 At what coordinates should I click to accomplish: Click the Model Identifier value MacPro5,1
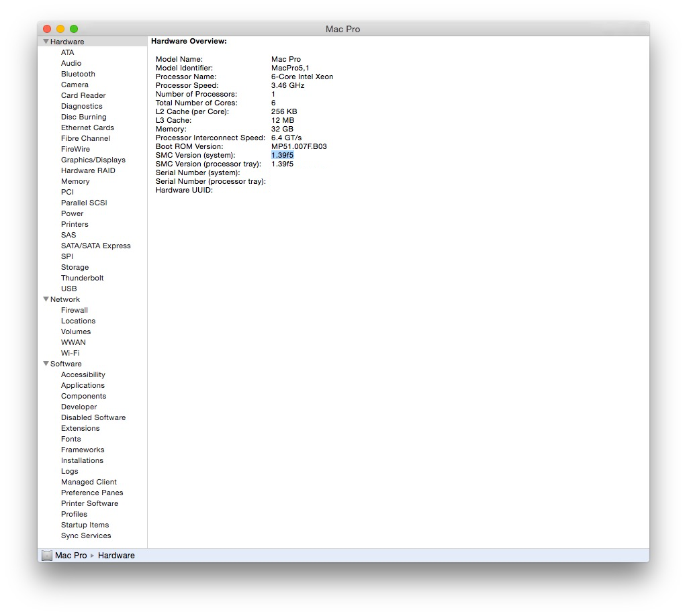tap(290, 68)
